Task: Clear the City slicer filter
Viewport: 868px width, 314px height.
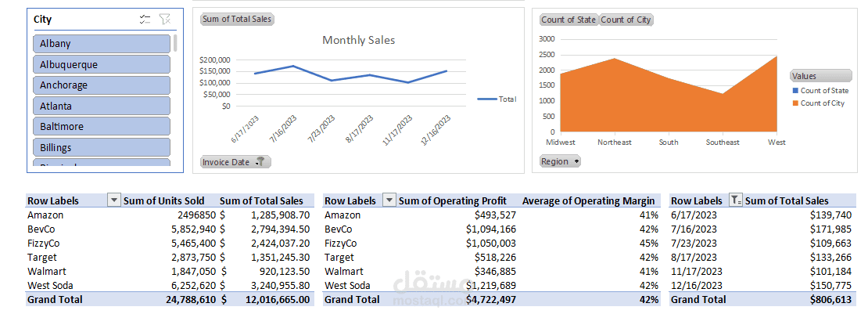Action: point(164,20)
